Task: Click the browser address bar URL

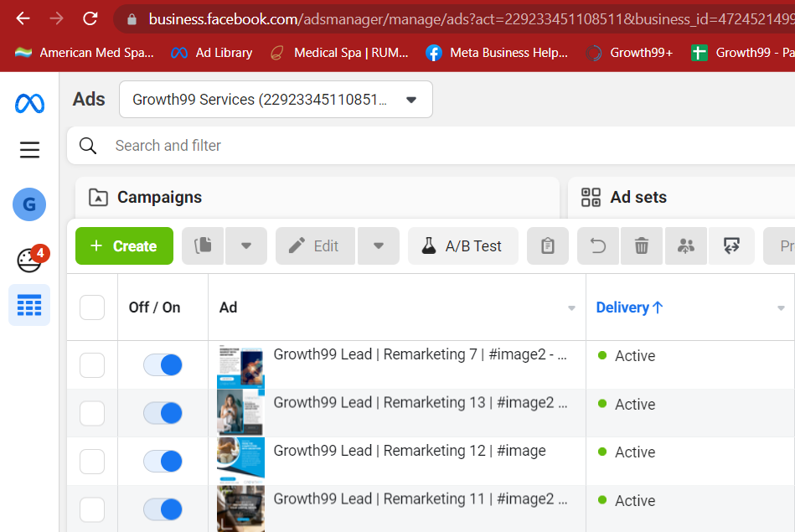Action: pos(472,19)
